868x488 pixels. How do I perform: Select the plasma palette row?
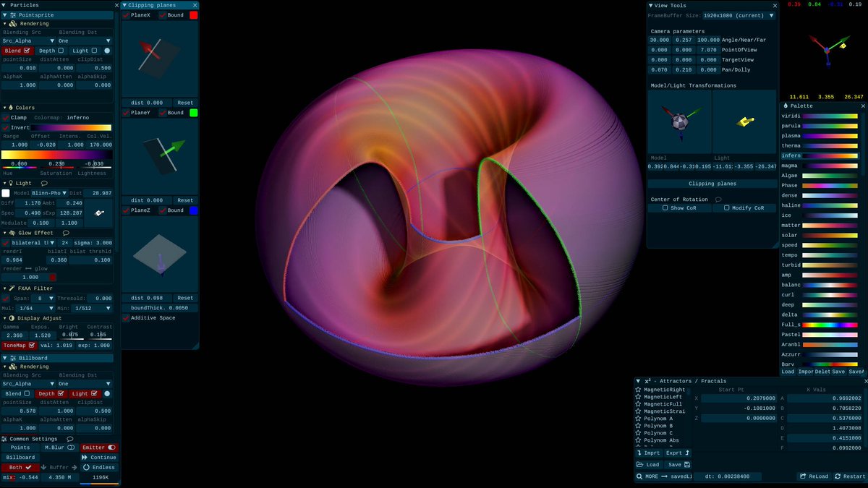[820, 135]
